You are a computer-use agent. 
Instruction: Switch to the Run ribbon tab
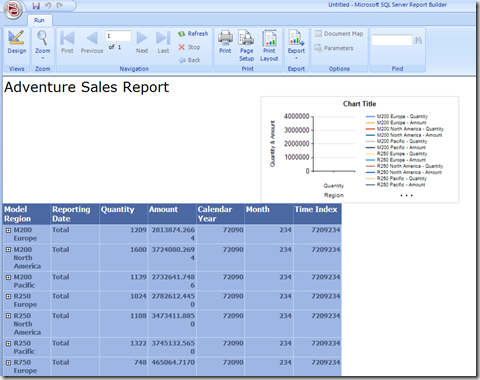click(39, 20)
